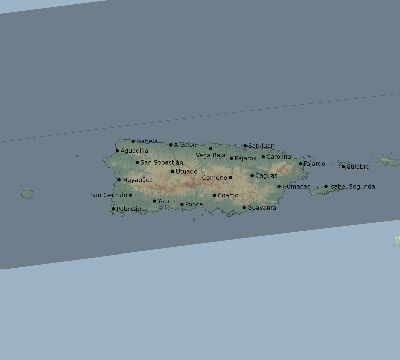Click the Pole Ojea label in southwest

coord(131,209)
